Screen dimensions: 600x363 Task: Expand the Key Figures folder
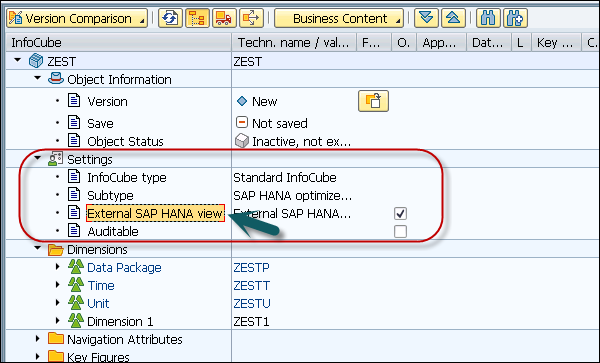click(38, 356)
